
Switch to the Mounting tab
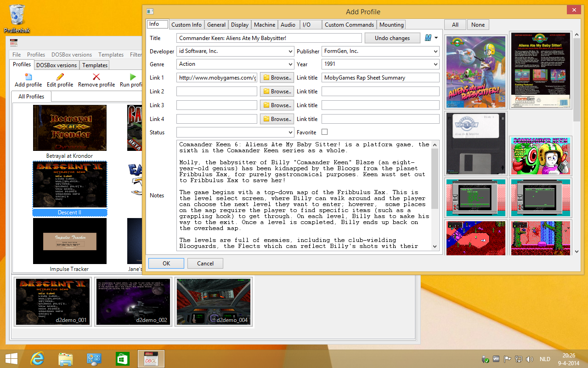[x=391, y=25]
